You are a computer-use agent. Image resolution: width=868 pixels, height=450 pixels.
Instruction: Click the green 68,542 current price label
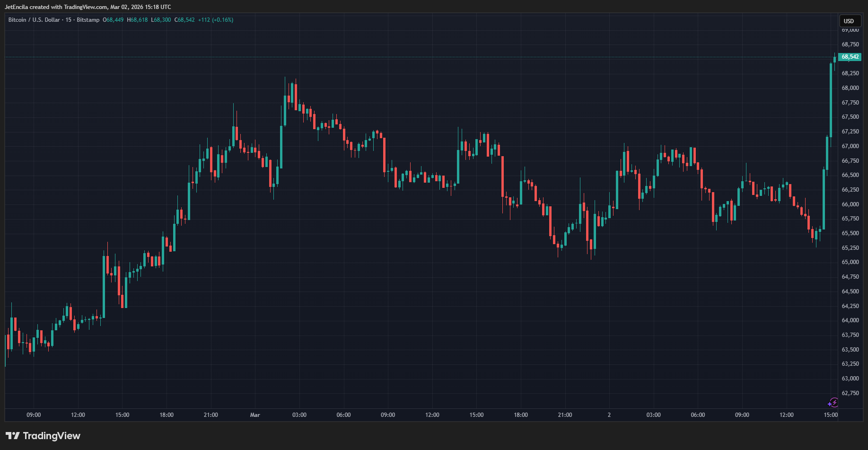click(x=850, y=57)
